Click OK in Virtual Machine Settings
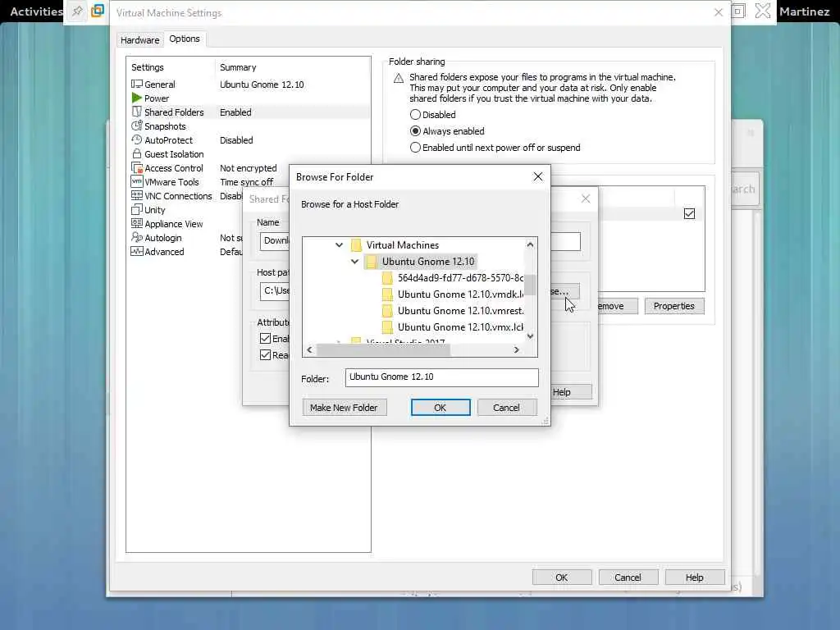This screenshot has width=840, height=630. [561, 577]
